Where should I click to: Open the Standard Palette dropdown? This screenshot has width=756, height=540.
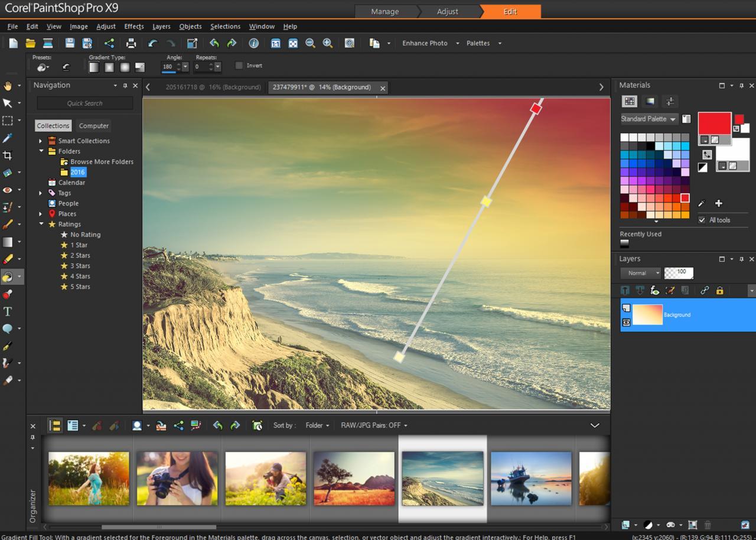point(648,119)
